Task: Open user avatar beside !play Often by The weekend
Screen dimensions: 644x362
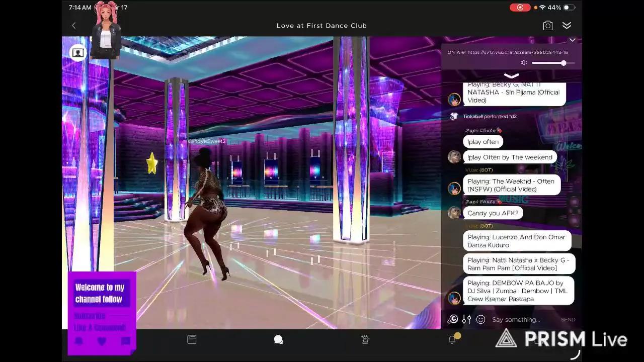Action: pos(454,156)
